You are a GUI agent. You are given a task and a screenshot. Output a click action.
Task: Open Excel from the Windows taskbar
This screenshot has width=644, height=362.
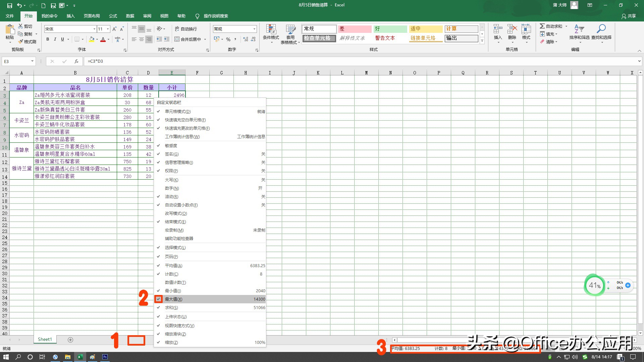pos(80,357)
